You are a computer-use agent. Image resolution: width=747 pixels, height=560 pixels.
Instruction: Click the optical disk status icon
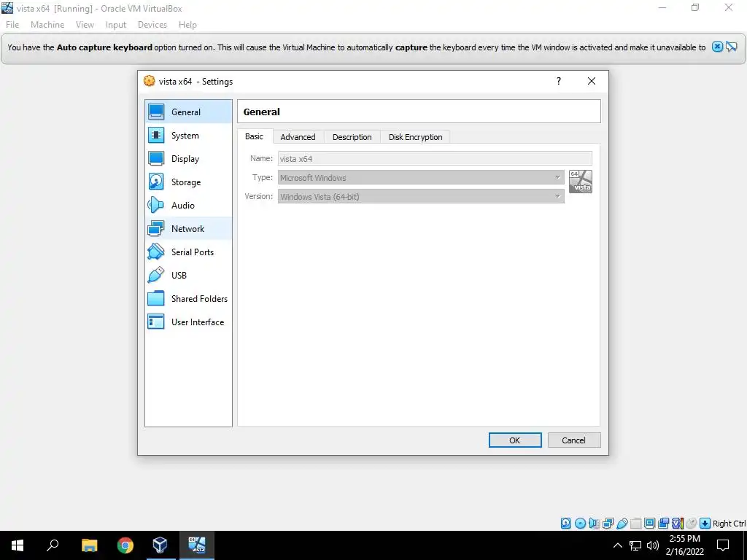(x=580, y=524)
